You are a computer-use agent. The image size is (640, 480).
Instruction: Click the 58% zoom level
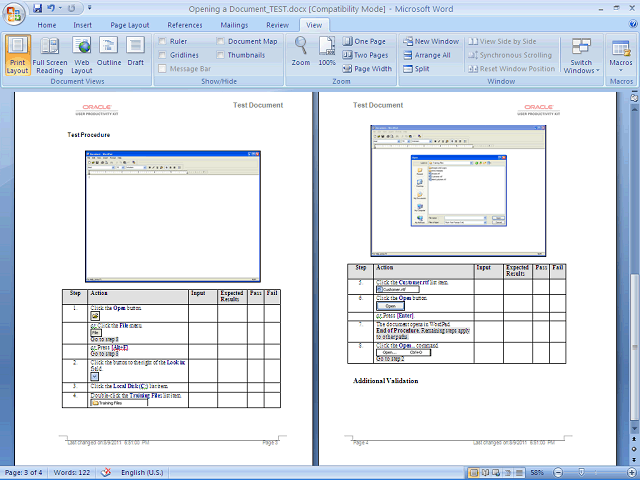[537, 473]
